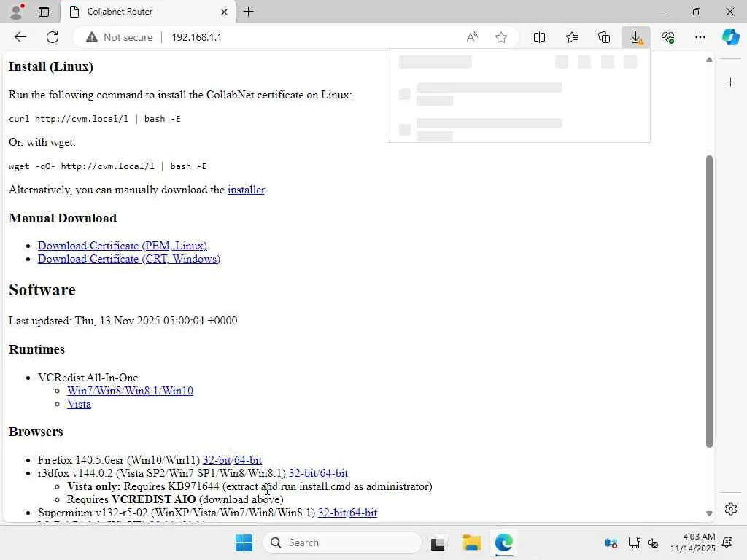Click the Software heading
Viewport: 747px width, 560px height.
[42, 289]
